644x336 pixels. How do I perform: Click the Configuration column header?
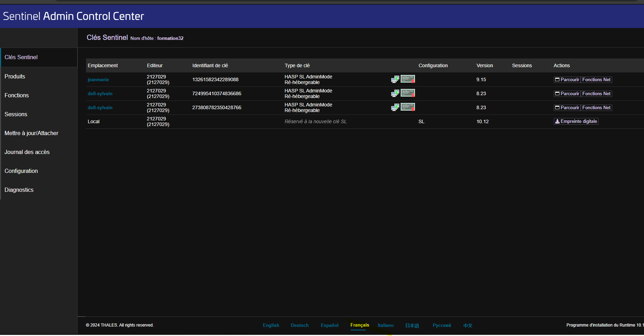pos(433,65)
